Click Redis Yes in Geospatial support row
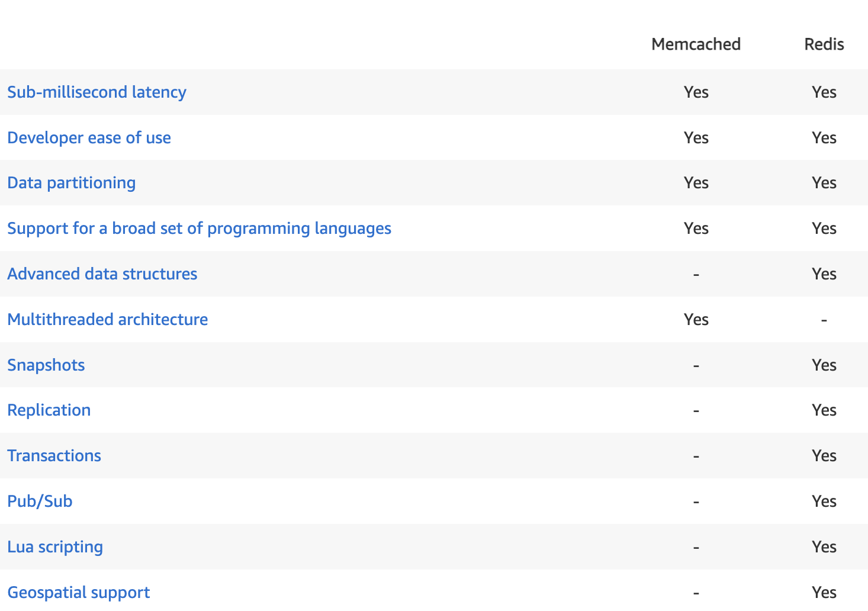This screenshot has width=868, height=611. [x=824, y=593]
